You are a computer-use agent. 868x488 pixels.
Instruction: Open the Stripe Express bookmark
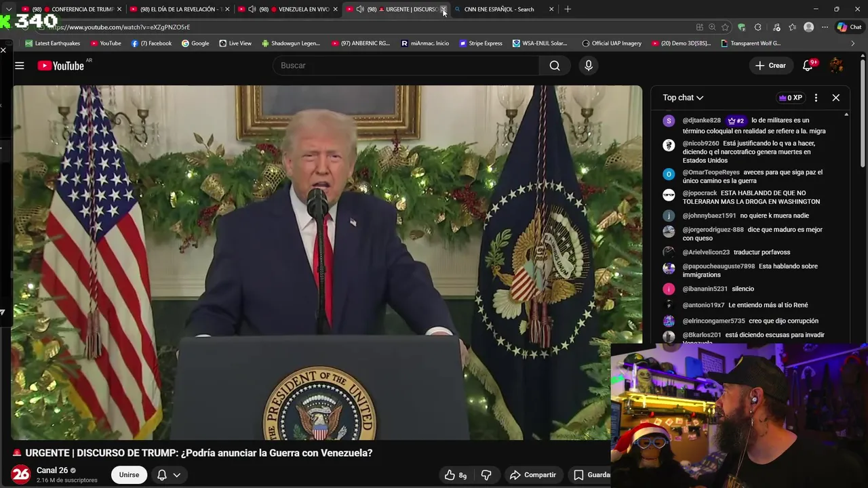pos(481,43)
